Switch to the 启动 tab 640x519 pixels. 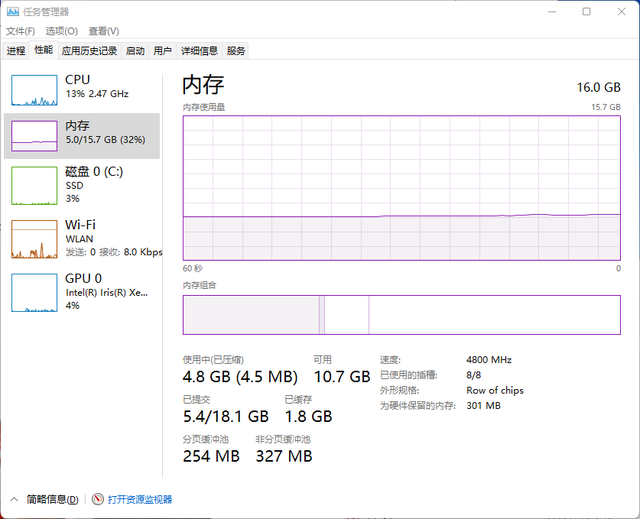tap(135, 51)
